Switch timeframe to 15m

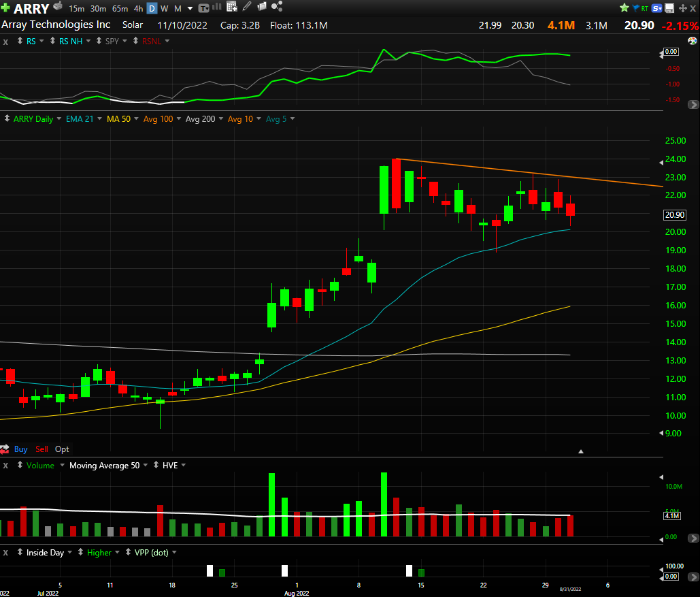[x=76, y=8]
